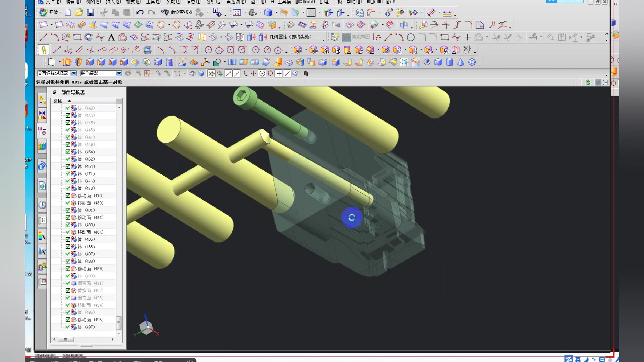The image size is (644, 362).
Task: Click the 命令查找器 command finder button
Action: 177,12
